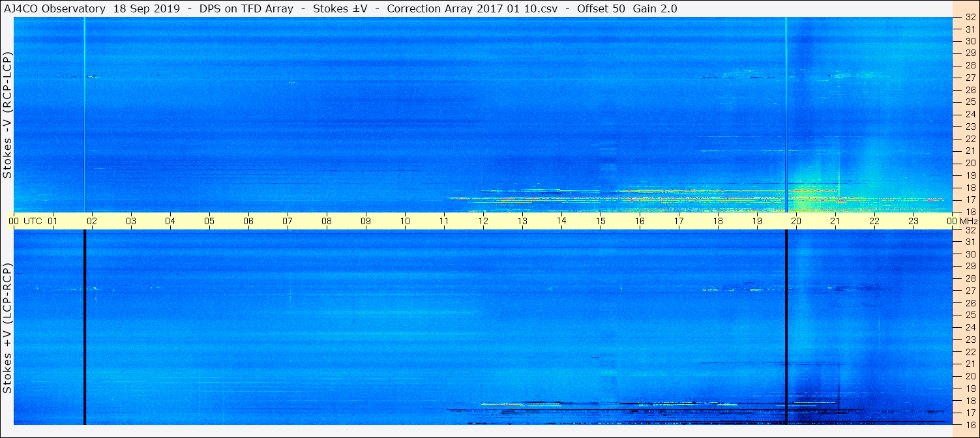
Task: Click the 32 MHz tick of the Stokes -V panel
Action: coord(970,18)
